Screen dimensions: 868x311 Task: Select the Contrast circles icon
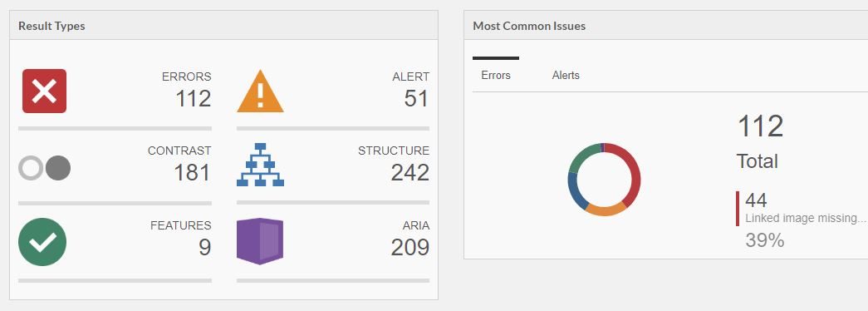point(44,168)
